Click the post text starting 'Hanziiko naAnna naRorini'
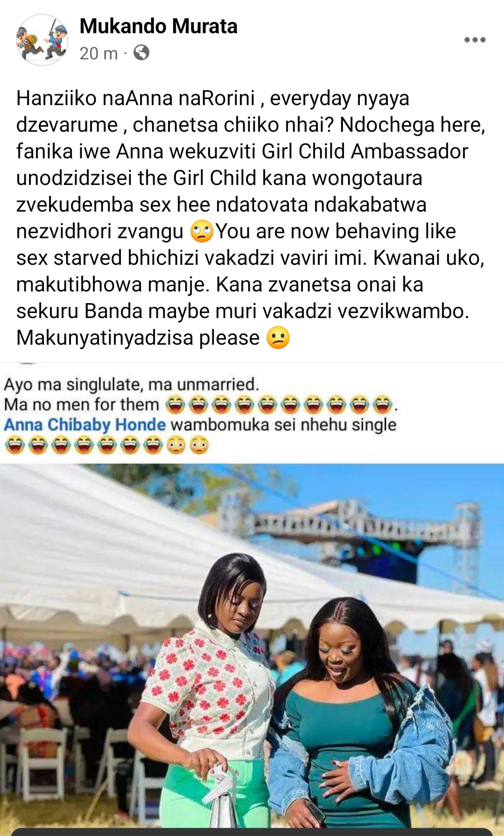The width and height of the screenshot is (504, 836). tap(251, 218)
